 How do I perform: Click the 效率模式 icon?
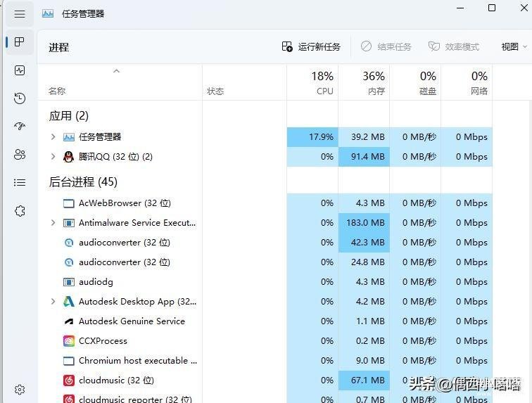pyautogui.click(x=434, y=46)
